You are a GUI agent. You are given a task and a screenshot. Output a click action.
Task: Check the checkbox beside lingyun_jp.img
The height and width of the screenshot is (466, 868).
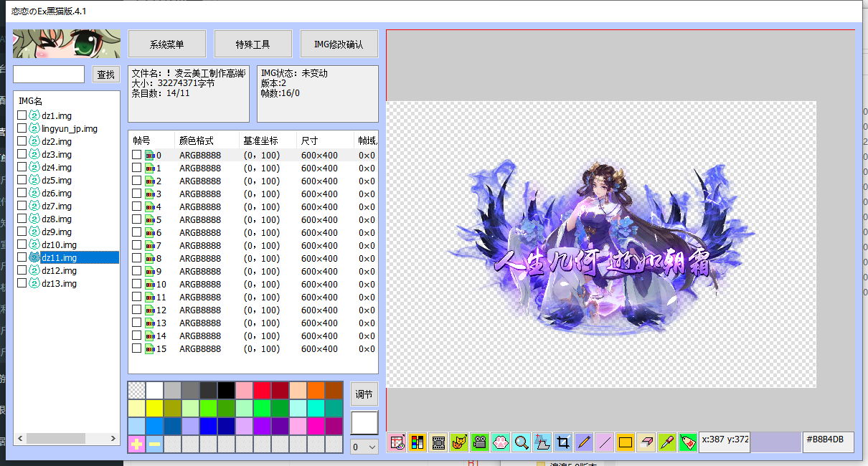click(20, 128)
